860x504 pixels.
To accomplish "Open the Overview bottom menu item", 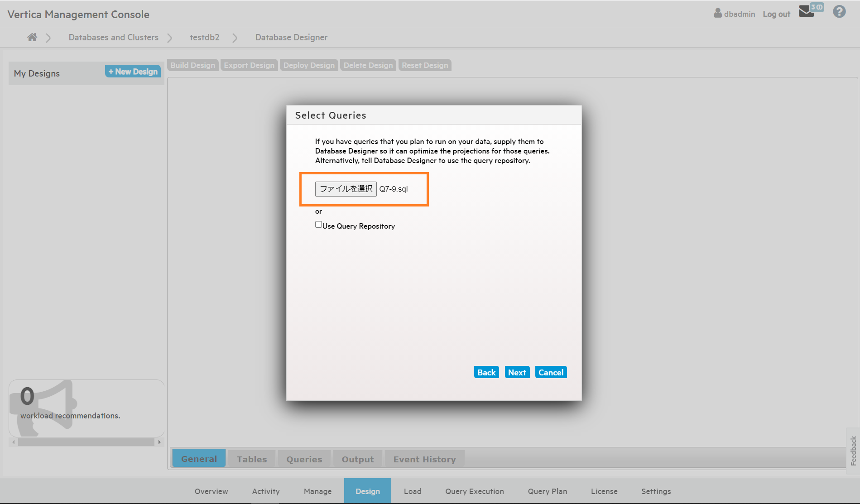I will [211, 491].
